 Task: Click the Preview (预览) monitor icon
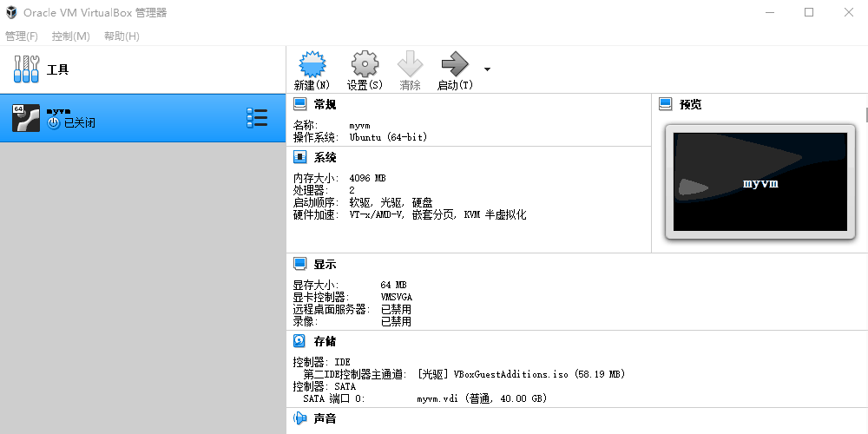click(666, 104)
